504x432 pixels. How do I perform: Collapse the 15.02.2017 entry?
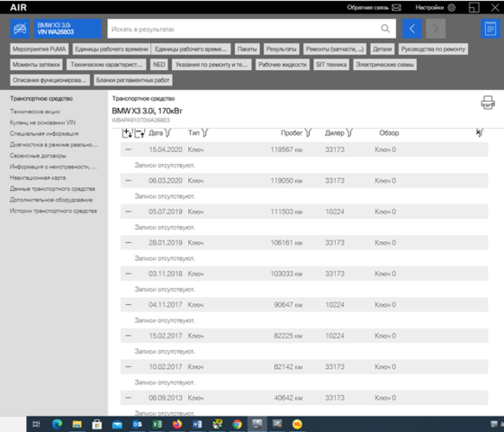128,336
